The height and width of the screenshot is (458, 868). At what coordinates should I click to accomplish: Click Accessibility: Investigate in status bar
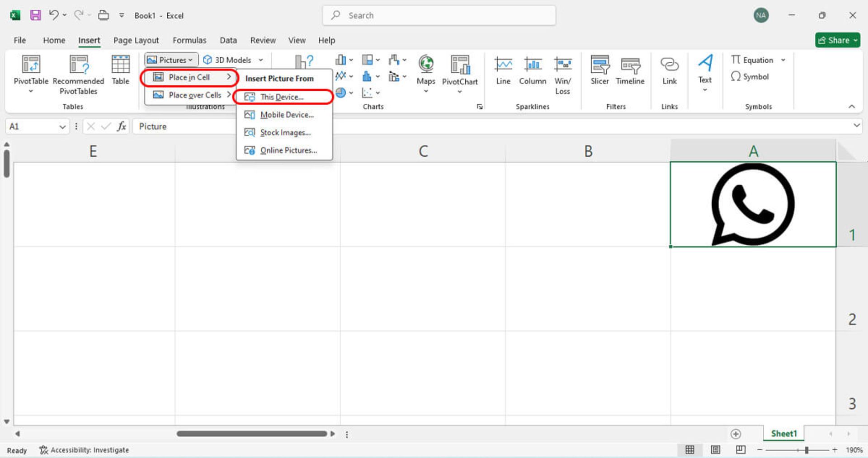pyautogui.click(x=84, y=450)
